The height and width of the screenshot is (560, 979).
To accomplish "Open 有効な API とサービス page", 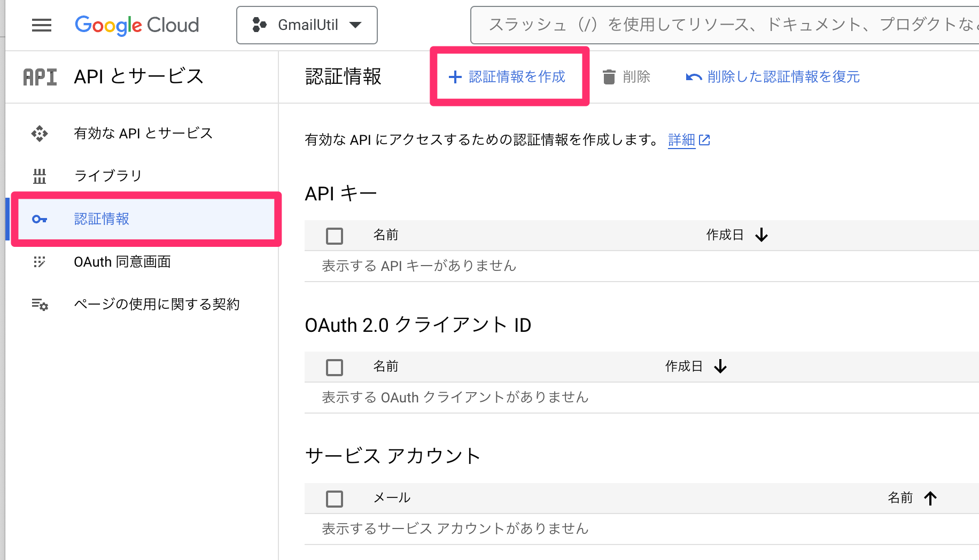I will click(143, 133).
